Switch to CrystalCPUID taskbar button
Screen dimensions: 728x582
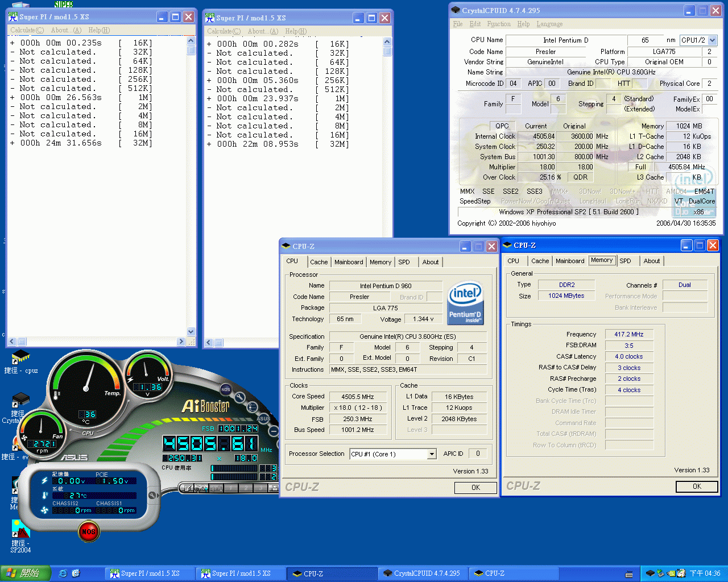click(424, 573)
